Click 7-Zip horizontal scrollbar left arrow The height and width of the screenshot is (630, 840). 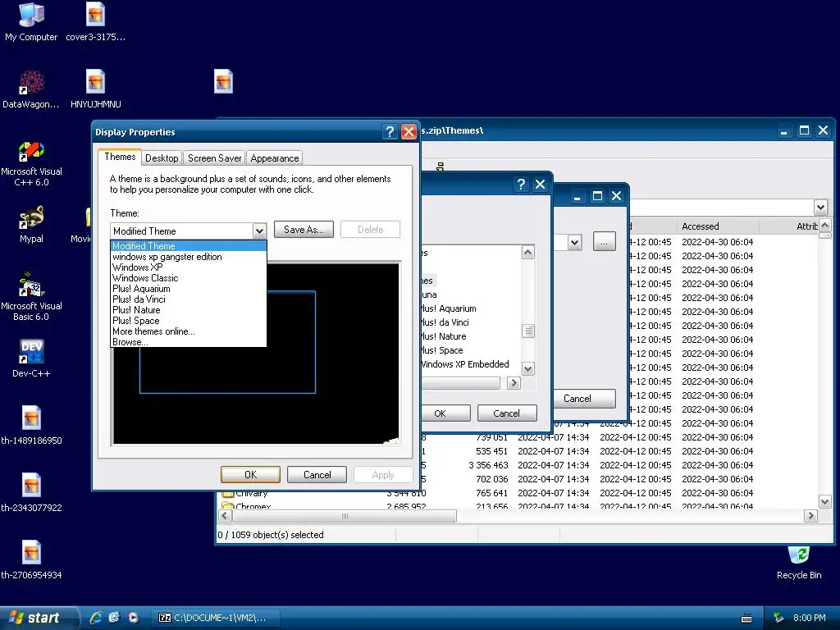click(x=225, y=516)
